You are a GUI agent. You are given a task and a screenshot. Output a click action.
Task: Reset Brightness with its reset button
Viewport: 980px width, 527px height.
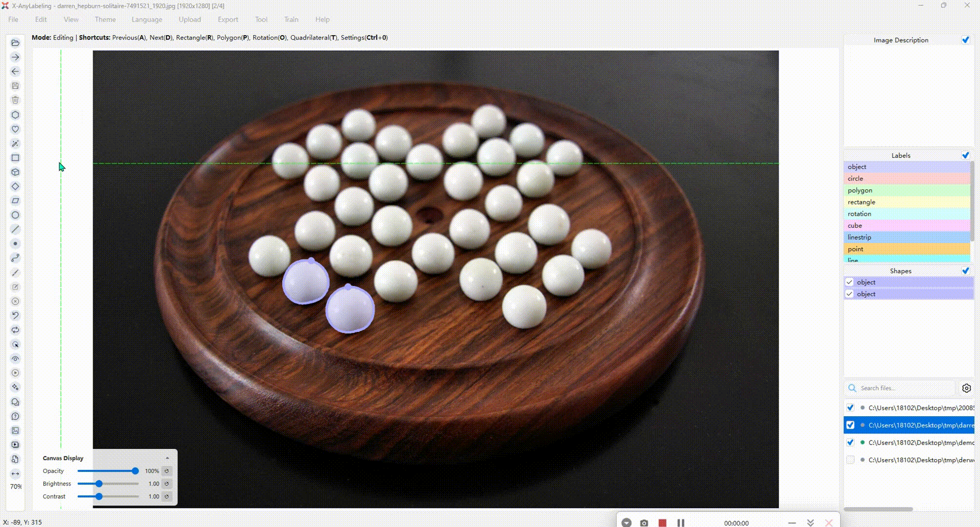pyautogui.click(x=167, y=484)
